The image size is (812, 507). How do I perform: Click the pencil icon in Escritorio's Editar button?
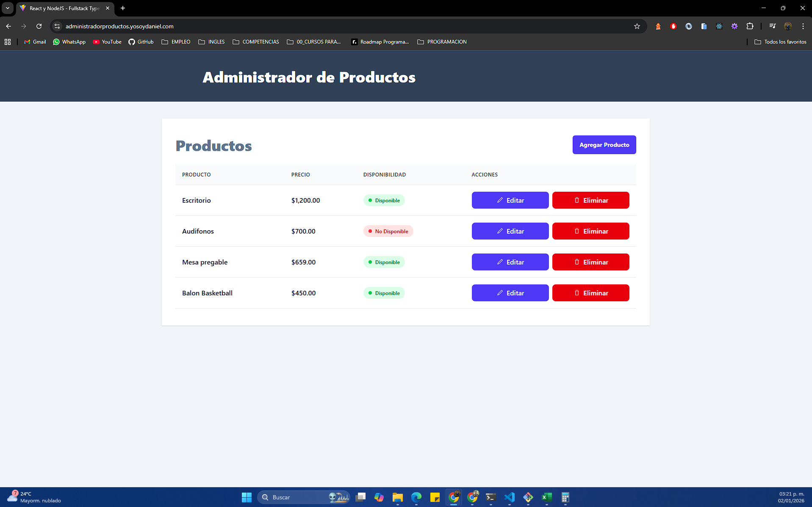point(500,200)
